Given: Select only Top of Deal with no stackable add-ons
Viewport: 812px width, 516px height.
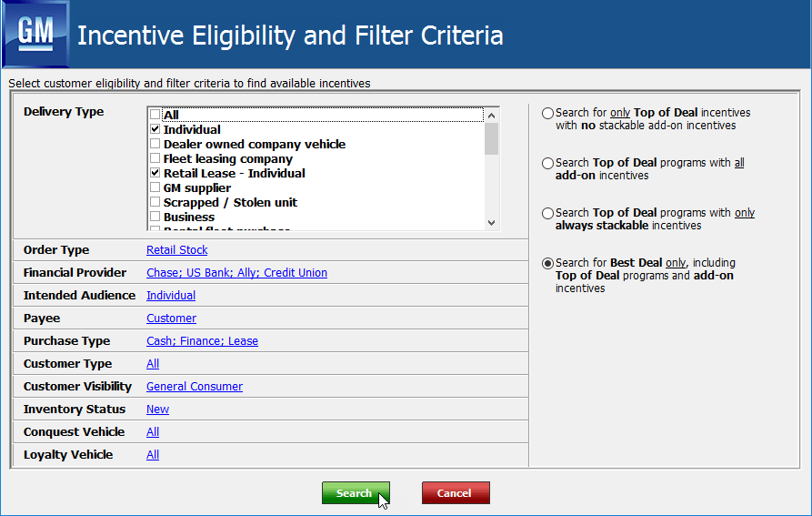Looking at the screenshot, I should [x=547, y=113].
